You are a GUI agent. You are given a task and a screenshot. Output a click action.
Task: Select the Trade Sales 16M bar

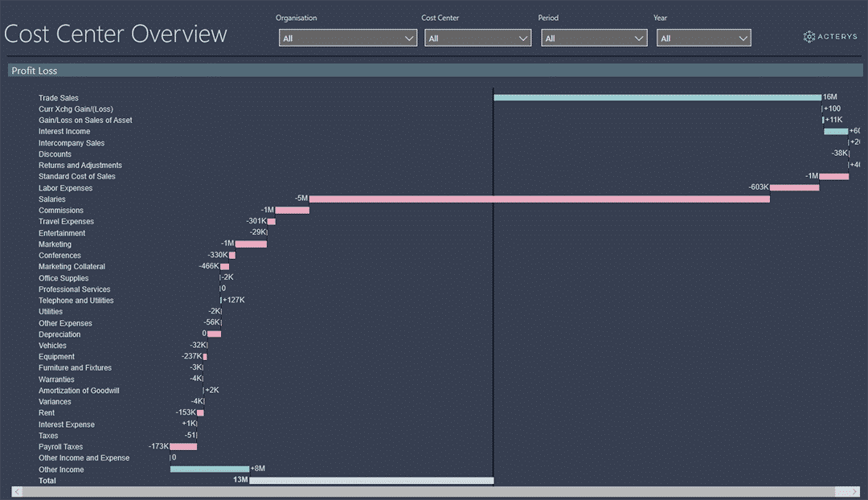point(657,97)
